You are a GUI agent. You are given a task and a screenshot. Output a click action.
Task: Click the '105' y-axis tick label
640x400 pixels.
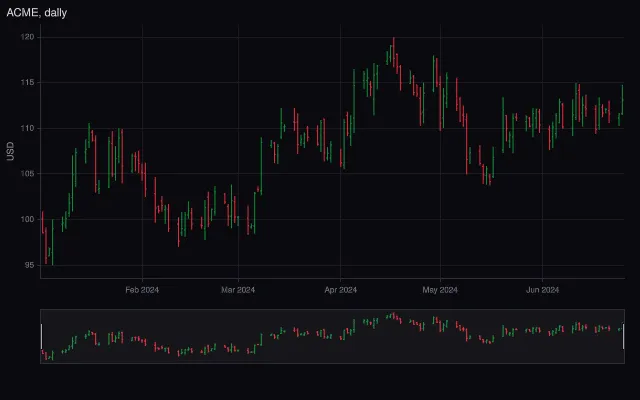click(x=27, y=173)
